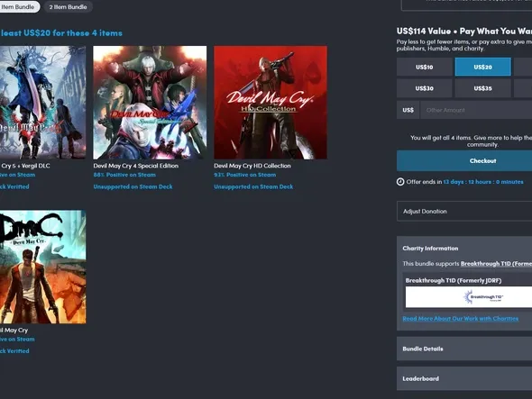Open the Devil May Cry HD Collection cover
The image size is (532, 399).
271,103
